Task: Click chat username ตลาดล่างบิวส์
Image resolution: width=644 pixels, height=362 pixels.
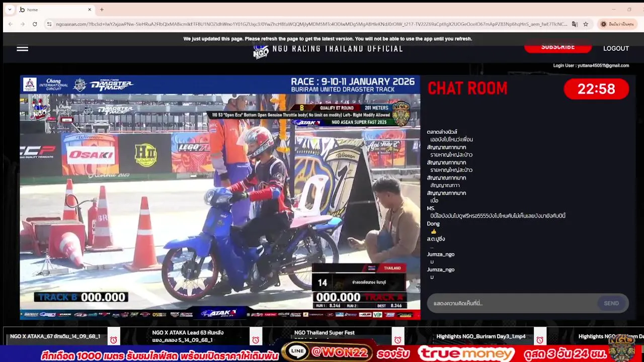Action: click(x=442, y=132)
